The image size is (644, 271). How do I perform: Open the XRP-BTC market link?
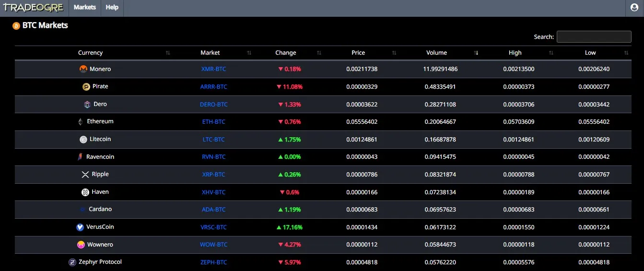click(x=214, y=175)
